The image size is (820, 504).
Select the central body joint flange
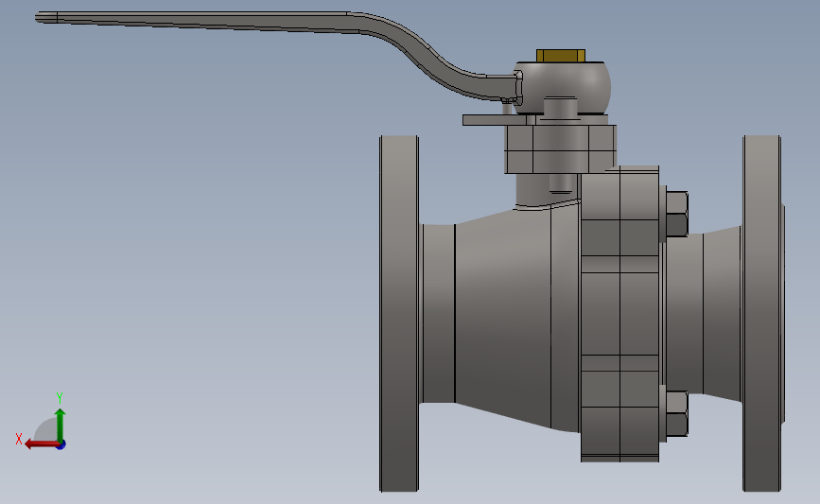click(619, 314)
